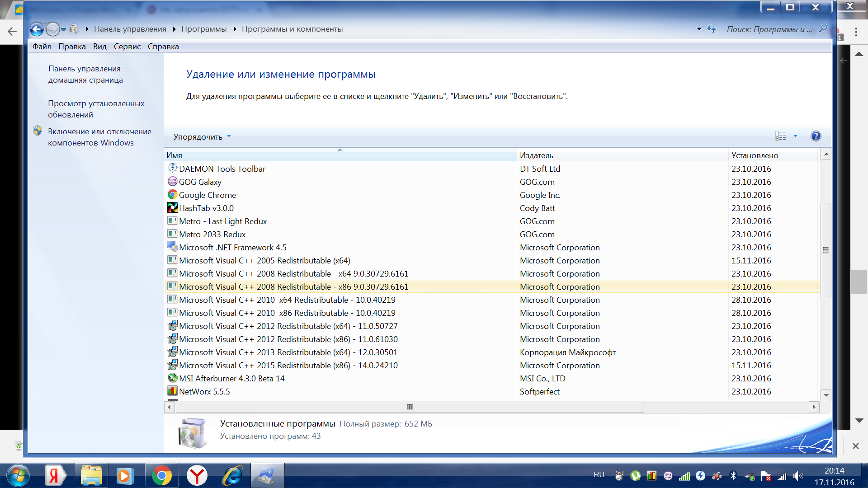Click the Thunderbolt lightning tray icon

point(701,476)
